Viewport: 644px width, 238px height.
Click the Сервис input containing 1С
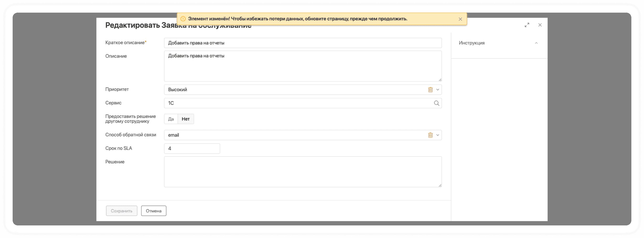299,103
